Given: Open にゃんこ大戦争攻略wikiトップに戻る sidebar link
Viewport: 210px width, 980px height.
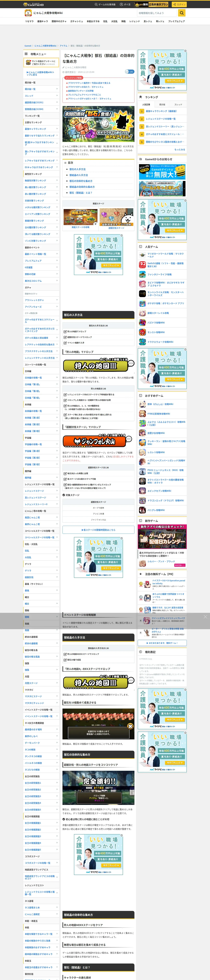Looking at the screenshot, I should [41, 73].
